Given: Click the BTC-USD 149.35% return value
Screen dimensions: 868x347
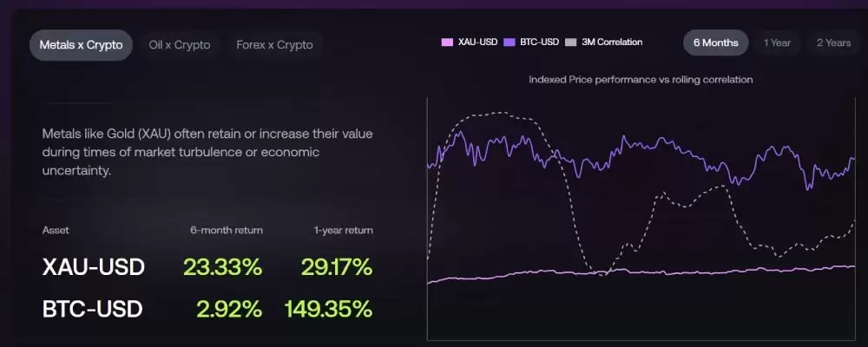Looking at the screenshot, I should 328,309.
